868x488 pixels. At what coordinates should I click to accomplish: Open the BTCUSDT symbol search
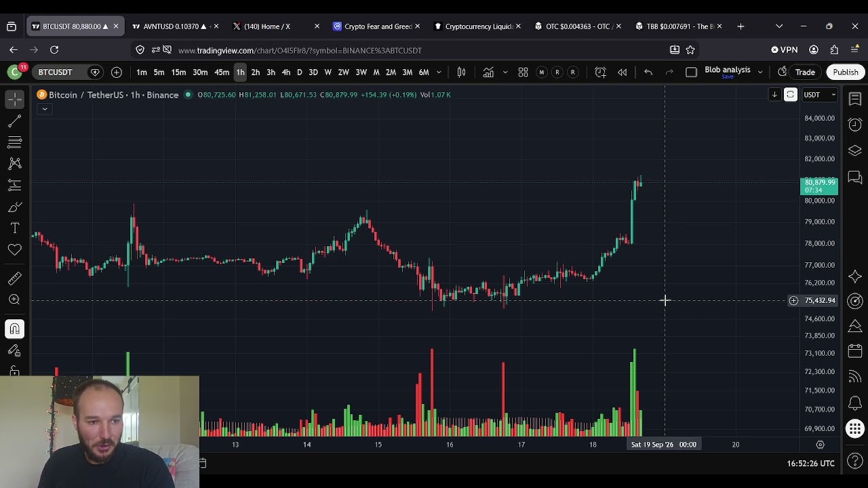55,72
